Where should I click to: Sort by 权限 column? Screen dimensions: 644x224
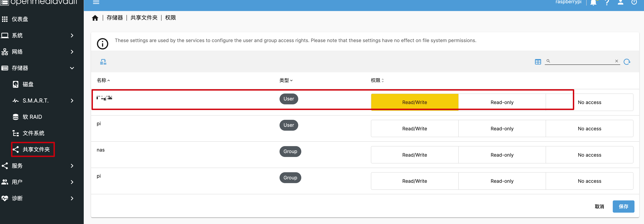pyautogui.click(x=377, y=80)
